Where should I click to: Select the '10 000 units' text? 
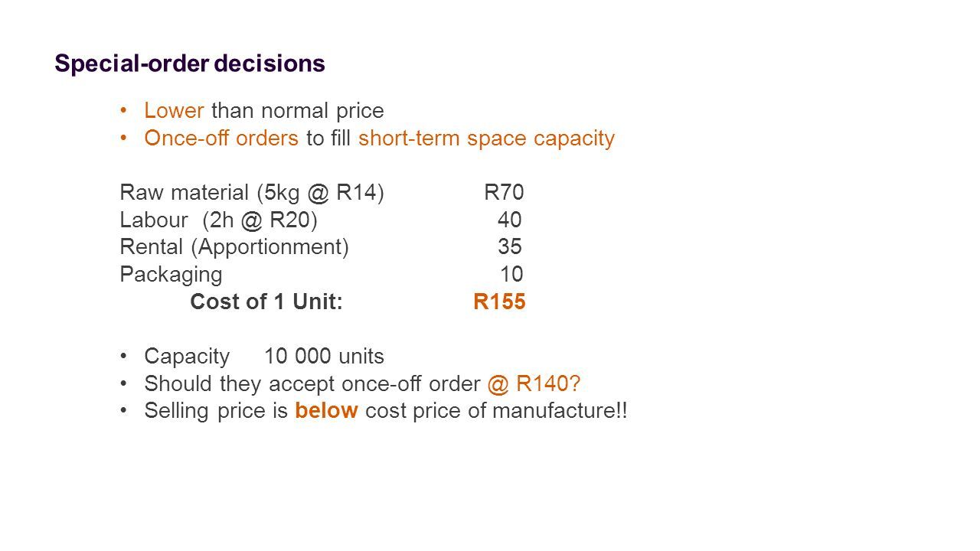[325, 357]
